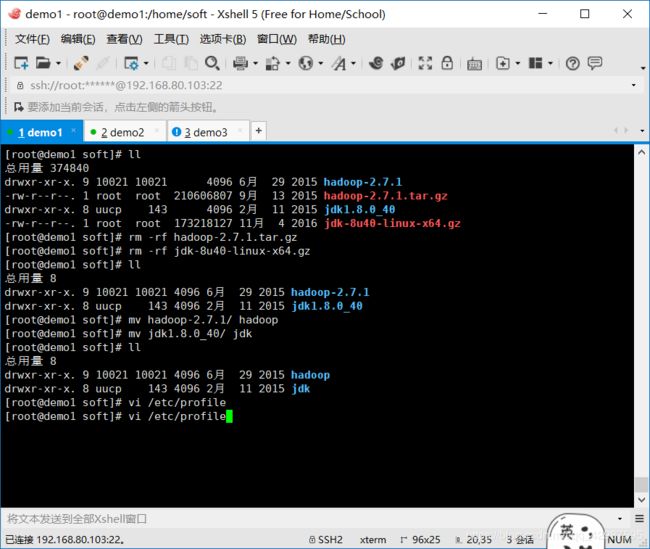Click the add-session arrow button
650x549 pixels.
[x=19, y=107]
